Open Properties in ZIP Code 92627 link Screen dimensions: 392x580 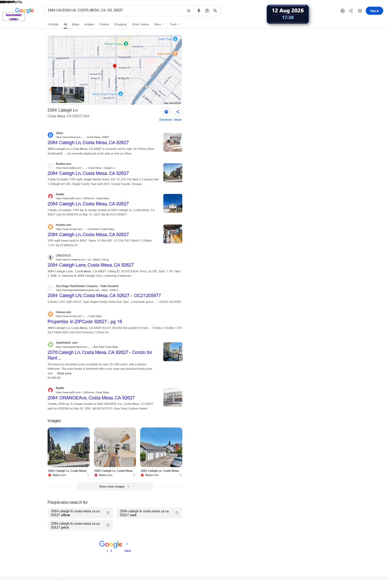pyautogui.click(x=85, y=322)
